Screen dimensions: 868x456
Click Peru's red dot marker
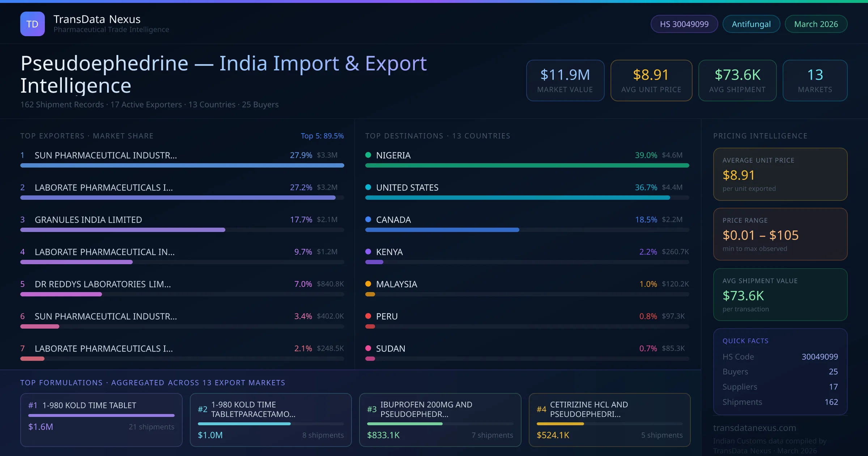[x=368, y=316]
